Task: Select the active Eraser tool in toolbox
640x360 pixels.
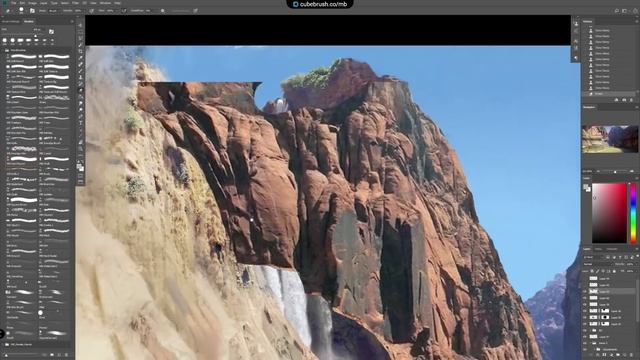Action: pyautogui.click(x=80, y=90)
